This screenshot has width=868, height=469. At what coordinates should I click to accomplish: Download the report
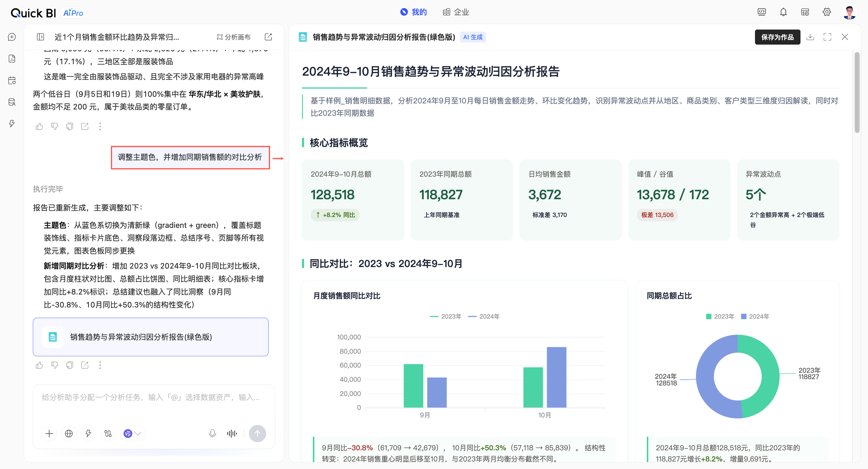(810, 37)
